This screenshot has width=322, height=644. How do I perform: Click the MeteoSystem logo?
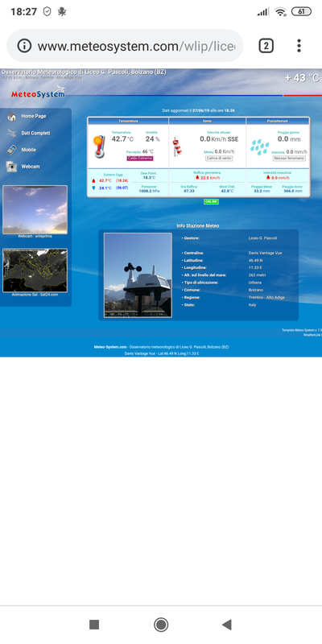(x=38, y=93)
